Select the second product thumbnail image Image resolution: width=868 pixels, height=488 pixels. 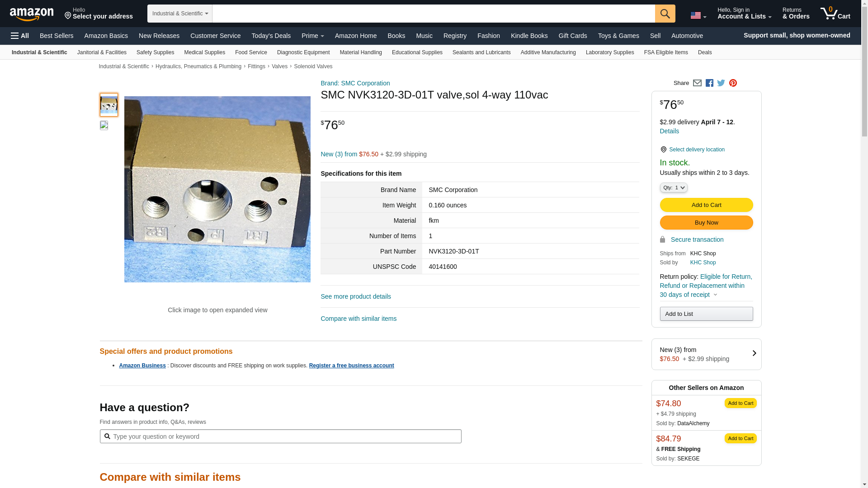click(x=104, y=125)
